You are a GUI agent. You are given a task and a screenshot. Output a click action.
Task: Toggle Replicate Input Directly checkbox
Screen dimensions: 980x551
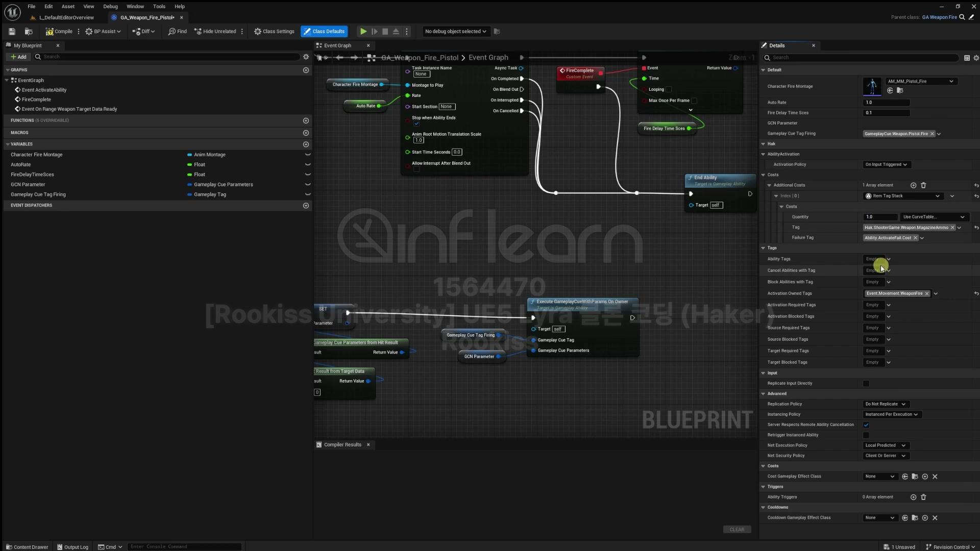(x=866, y=384)
